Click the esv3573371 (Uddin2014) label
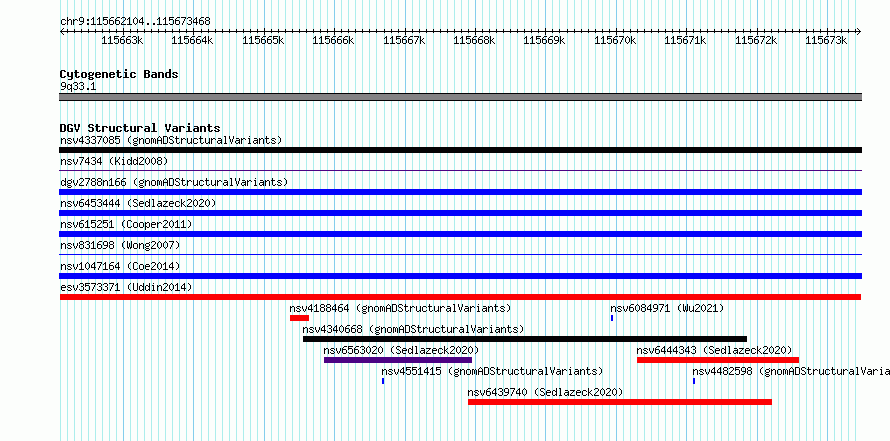The image size is (890, 441). 126,287
